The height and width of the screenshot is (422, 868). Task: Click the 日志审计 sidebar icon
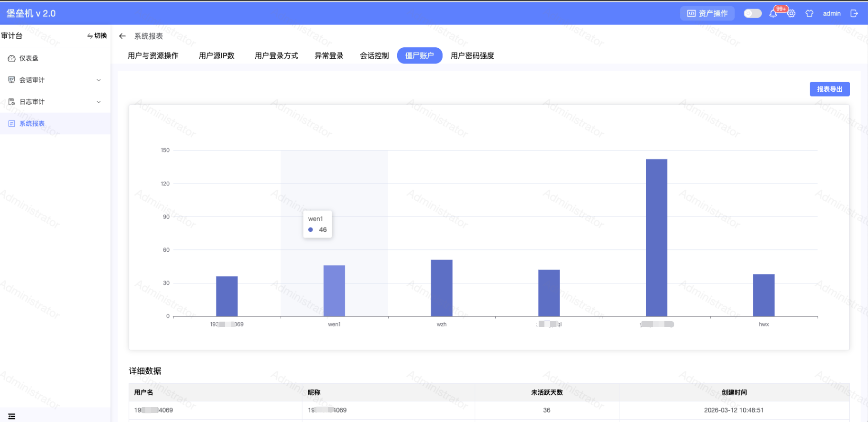[x=11, y=102]
